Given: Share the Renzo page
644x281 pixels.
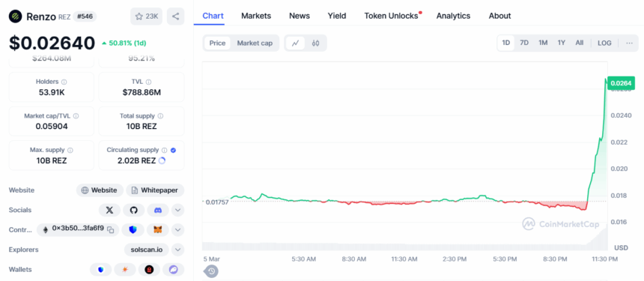Looking at the screenshot, I should coord(175,16).
